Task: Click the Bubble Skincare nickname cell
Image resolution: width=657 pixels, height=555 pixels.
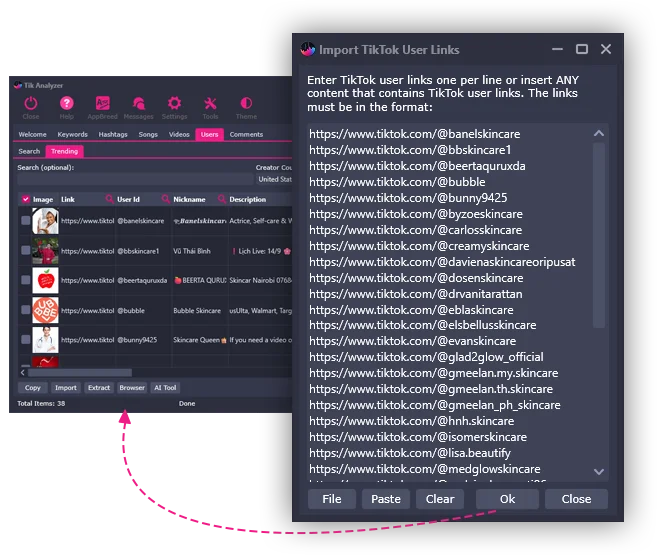Action: [x=197, y=310]
